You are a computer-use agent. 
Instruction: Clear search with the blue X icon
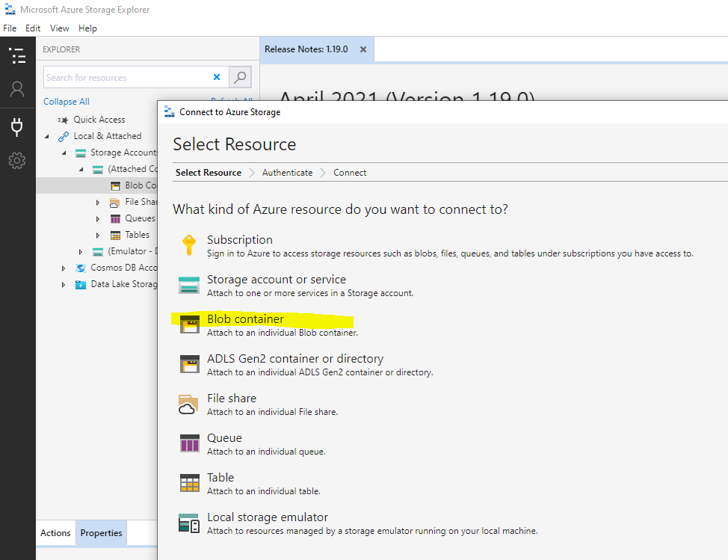pos(216,77)
